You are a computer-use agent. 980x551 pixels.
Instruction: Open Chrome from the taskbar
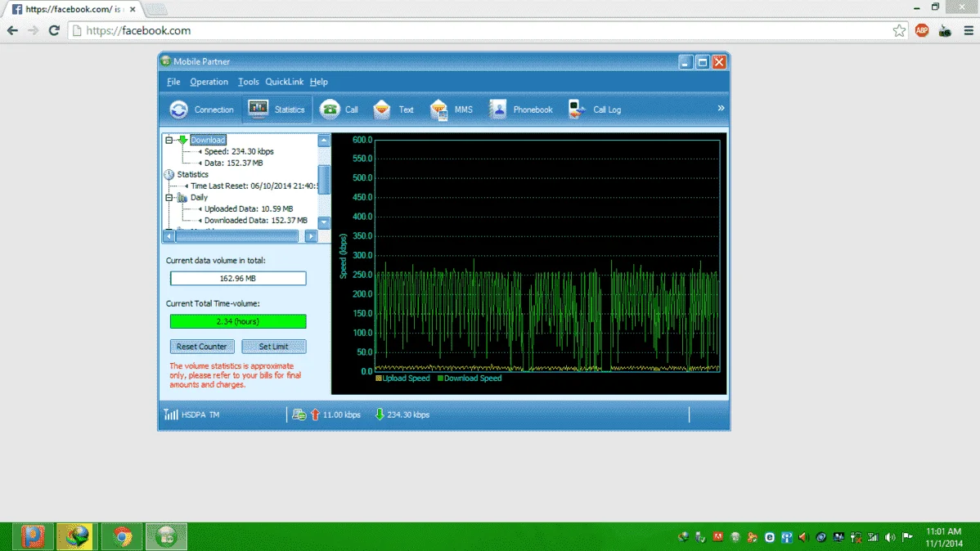point(123,536)
